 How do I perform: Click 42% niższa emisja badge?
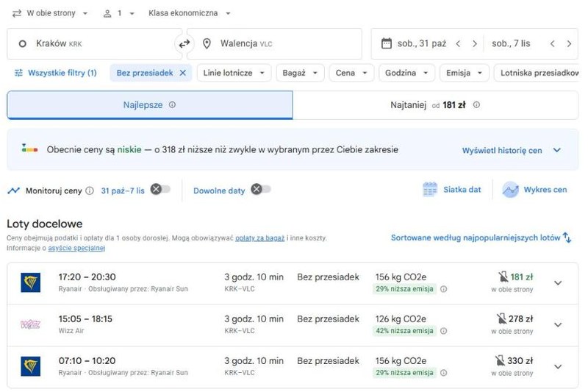pyautogui.click(x=404, y=331)
